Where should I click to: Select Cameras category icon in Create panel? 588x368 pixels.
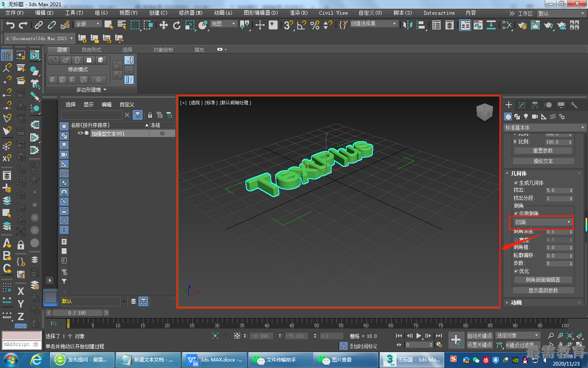tap(535, 117)
